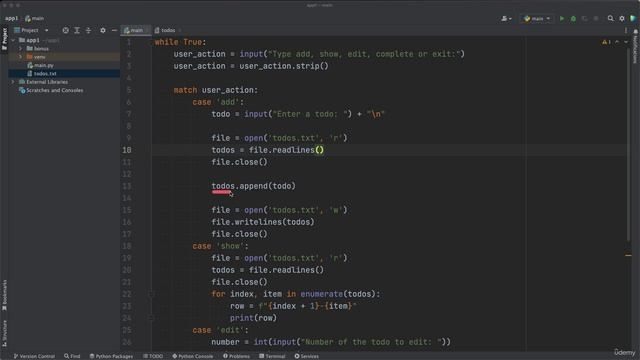The image size is (640, 360).
Task: Click the Debug bug icon in toolbar
Action: click(573, 18)
